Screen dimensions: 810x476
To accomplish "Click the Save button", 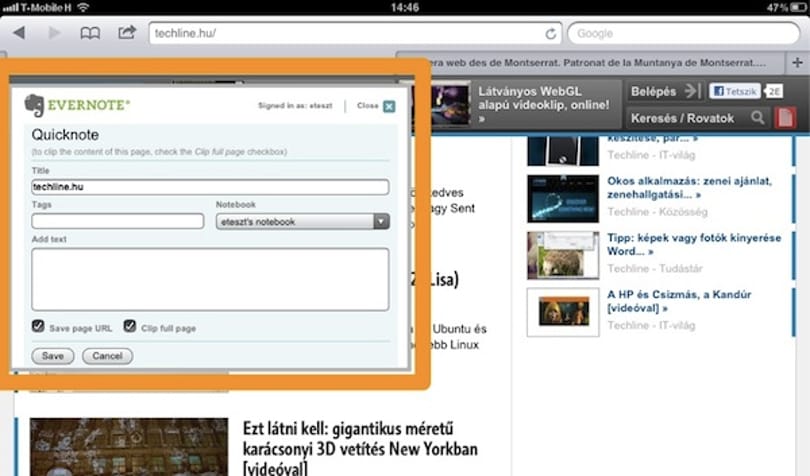I will pos(53,356).
